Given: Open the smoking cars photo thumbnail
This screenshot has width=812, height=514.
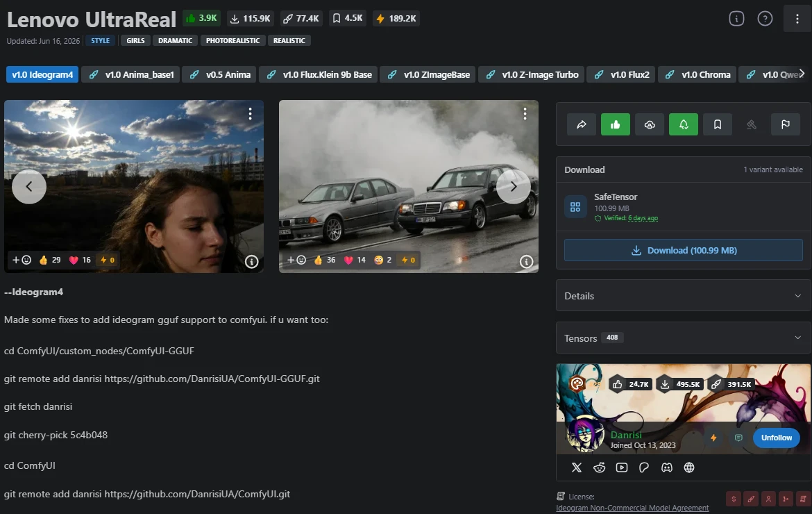Looking at the screenshot, I should click(409, 186).
